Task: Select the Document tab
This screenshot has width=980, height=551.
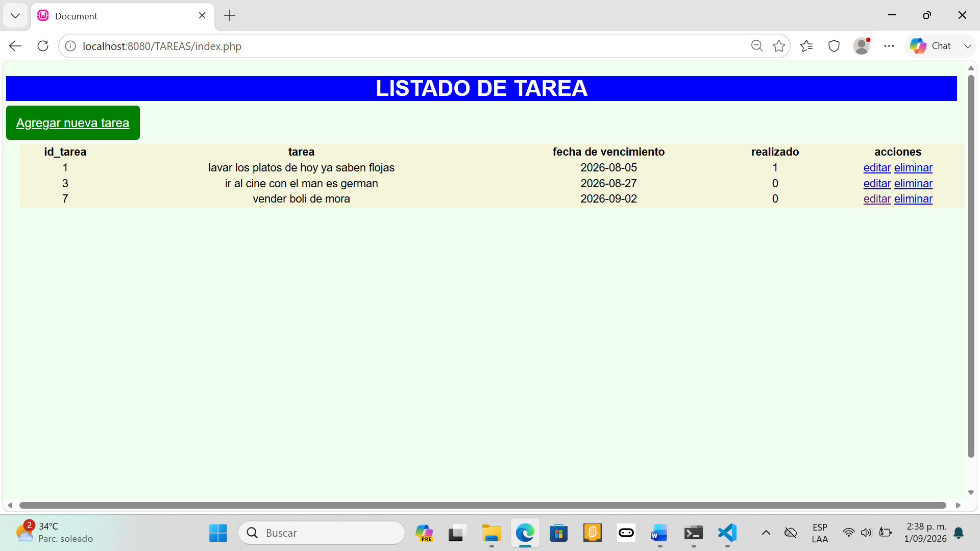Action: (x=122, y=16)
